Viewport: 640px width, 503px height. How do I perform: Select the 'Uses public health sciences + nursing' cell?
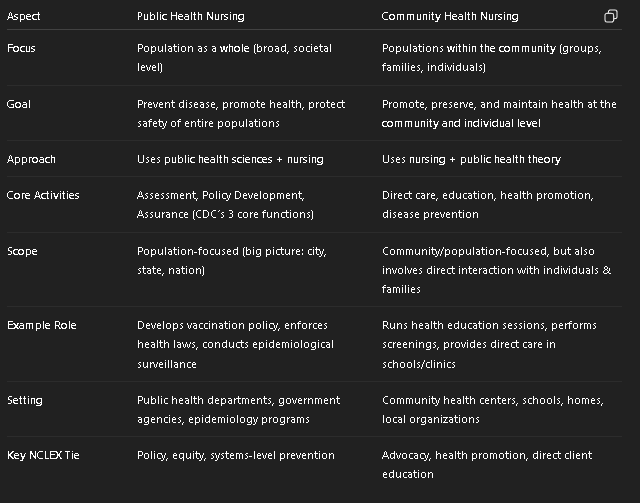(230, 159)
